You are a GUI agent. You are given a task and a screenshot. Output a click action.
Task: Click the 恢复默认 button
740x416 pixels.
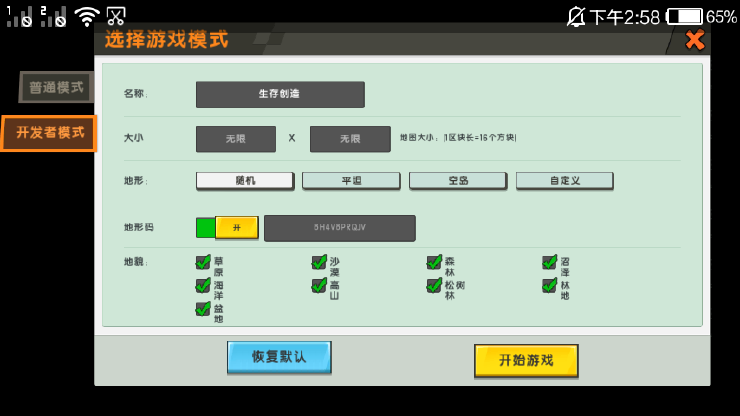click(x=279, y=357)
